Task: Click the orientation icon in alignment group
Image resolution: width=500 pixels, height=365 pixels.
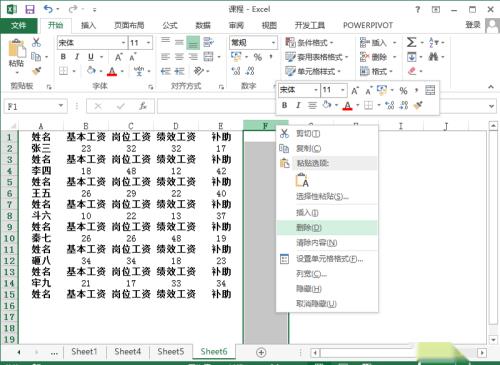Action: 199,71
